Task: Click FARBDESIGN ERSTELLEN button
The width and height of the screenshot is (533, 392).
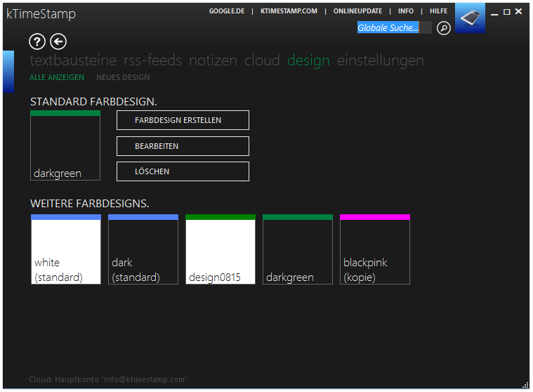Action: pos(183,120)
